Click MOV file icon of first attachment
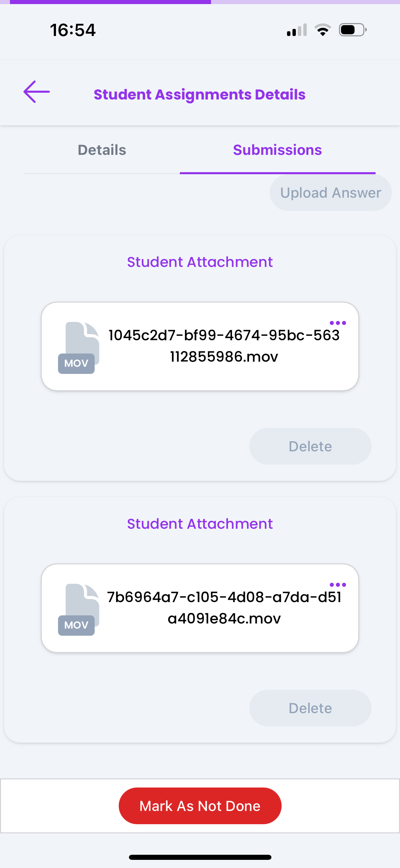 click(79, 347)
